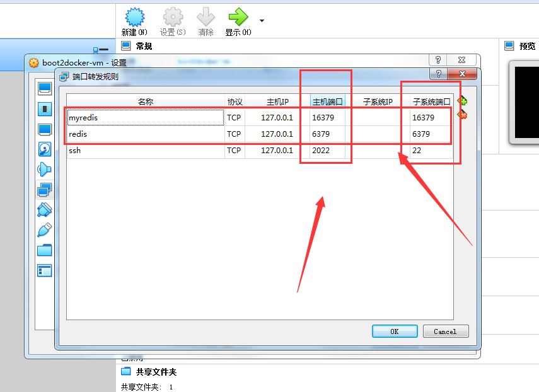539x392 pixels.
Task: Click the 设置 (Settings) gear icon
Action: (x=173, y=17)
